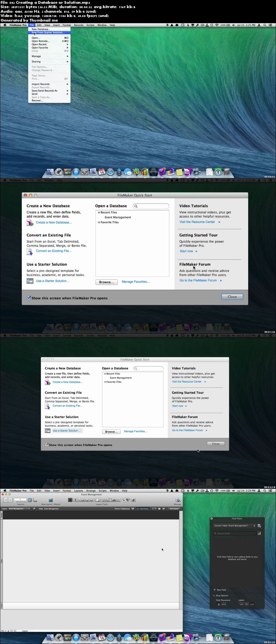This screenshot has width=276, height=644.
Task: Select the Chart tool in Layout Tools
Action: pos(114,500)
